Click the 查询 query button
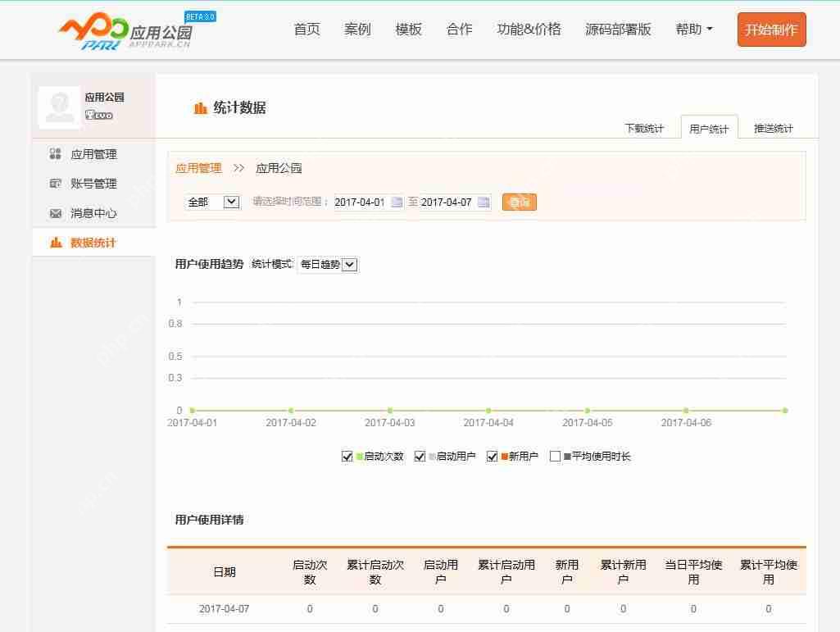 pyautogui.click(x=519, y=202)
